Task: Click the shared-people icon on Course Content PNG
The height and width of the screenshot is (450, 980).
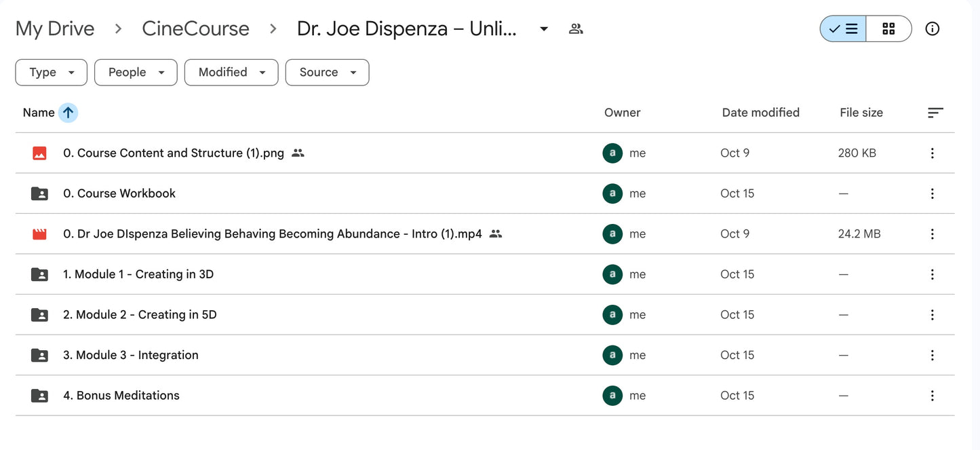Action: (298, 153)
